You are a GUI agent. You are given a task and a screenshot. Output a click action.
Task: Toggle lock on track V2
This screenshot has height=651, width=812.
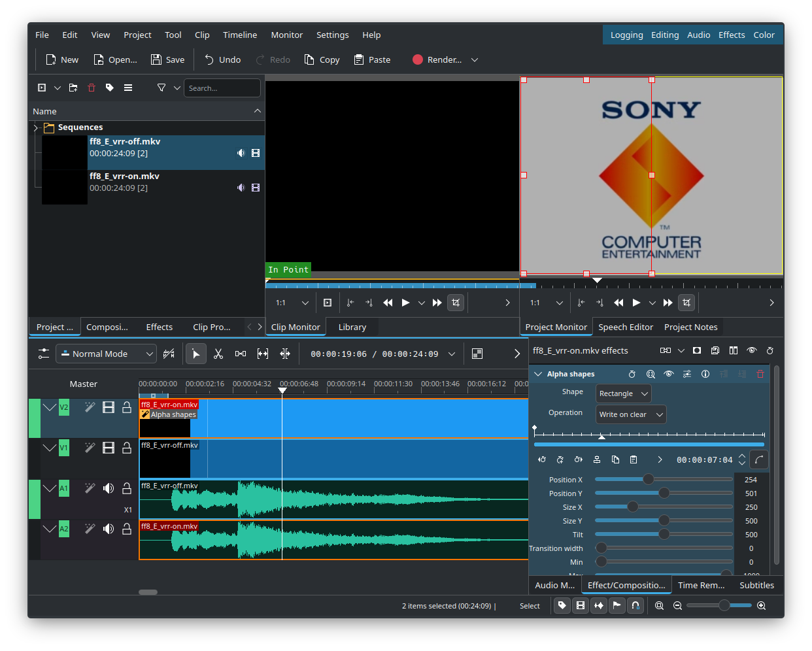click(x=127, y=407)
